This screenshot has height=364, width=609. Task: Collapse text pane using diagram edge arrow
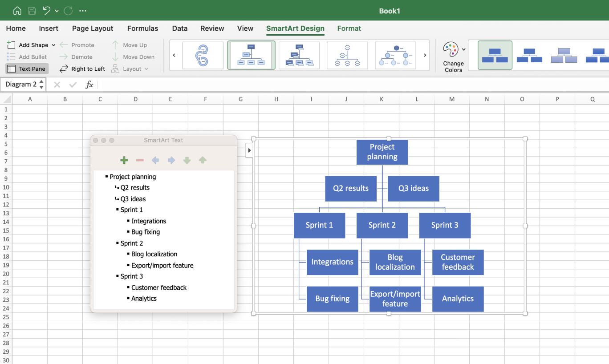click(249, 150)
